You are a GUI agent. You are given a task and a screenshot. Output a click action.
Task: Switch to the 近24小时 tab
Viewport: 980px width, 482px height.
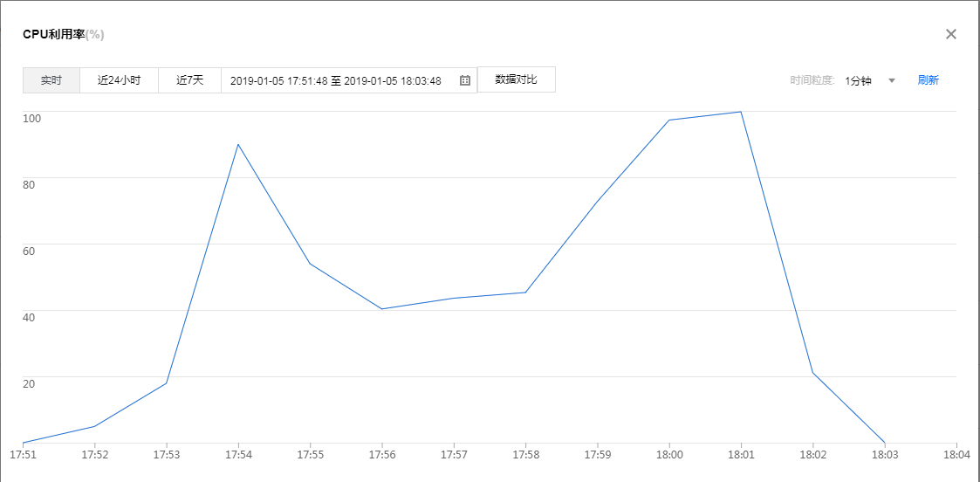coord(119,80)
